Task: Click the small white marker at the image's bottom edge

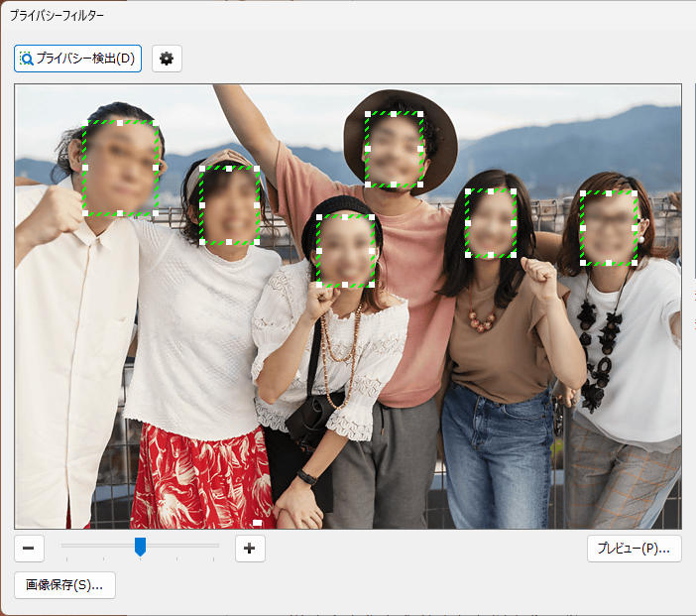Action: [257, 522]
